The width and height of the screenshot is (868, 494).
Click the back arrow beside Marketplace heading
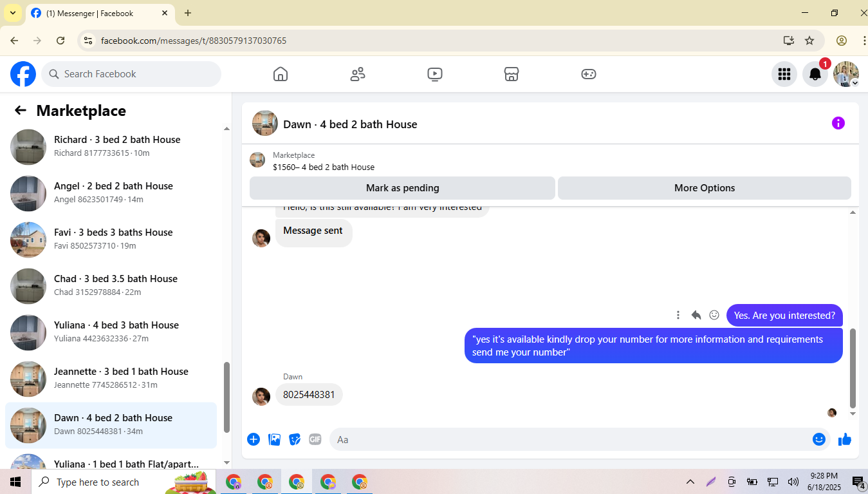[x=21, y=110]
